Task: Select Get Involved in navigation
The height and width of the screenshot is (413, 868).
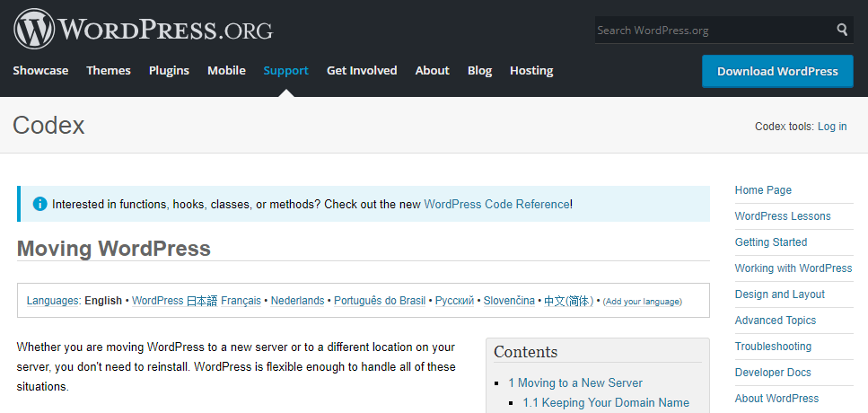Action: point(362,70)
